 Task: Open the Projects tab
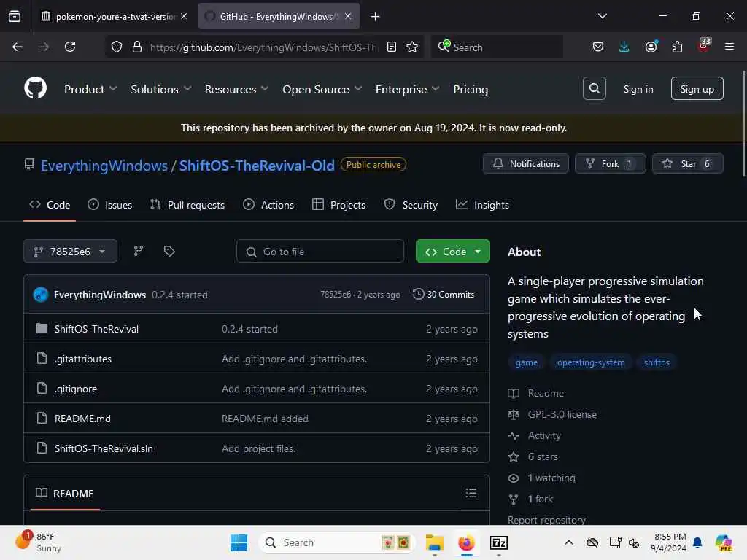click(338, 205)
